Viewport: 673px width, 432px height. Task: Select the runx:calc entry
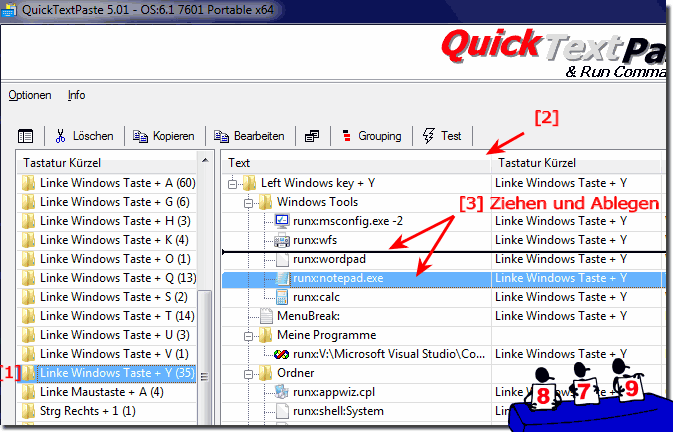316,297
